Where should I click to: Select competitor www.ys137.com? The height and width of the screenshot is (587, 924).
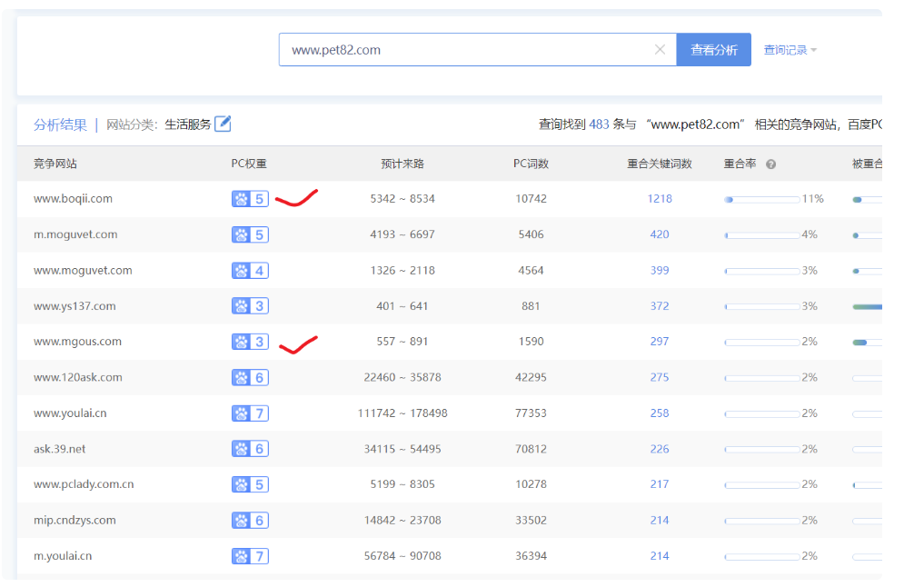75,306
